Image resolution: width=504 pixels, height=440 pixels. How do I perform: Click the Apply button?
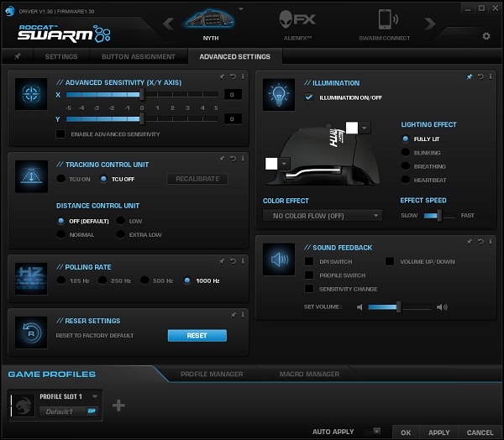click(x=438, y=432)
